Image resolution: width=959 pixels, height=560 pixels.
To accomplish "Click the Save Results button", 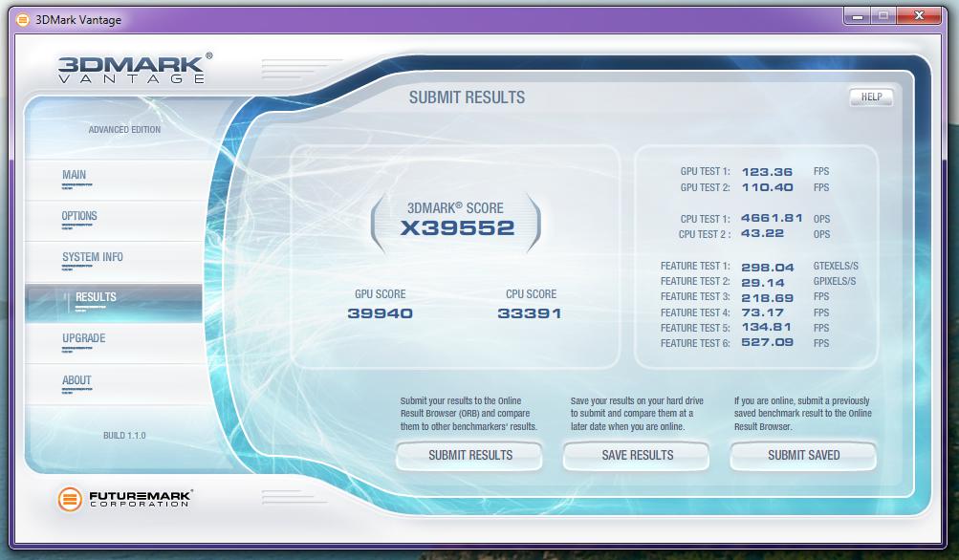I will click(x=637, y=456).
